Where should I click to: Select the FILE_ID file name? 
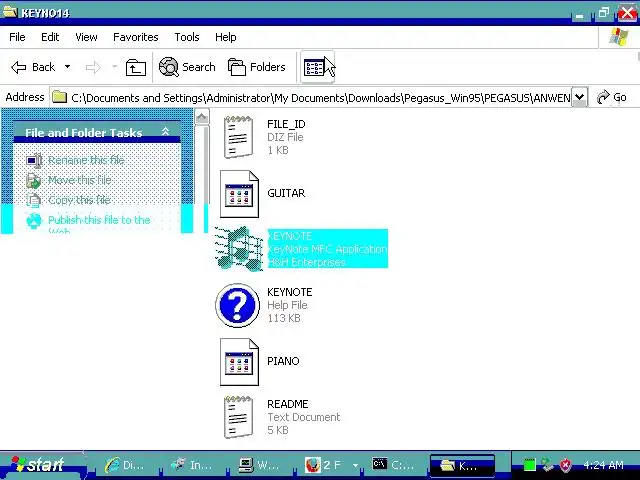286,124
